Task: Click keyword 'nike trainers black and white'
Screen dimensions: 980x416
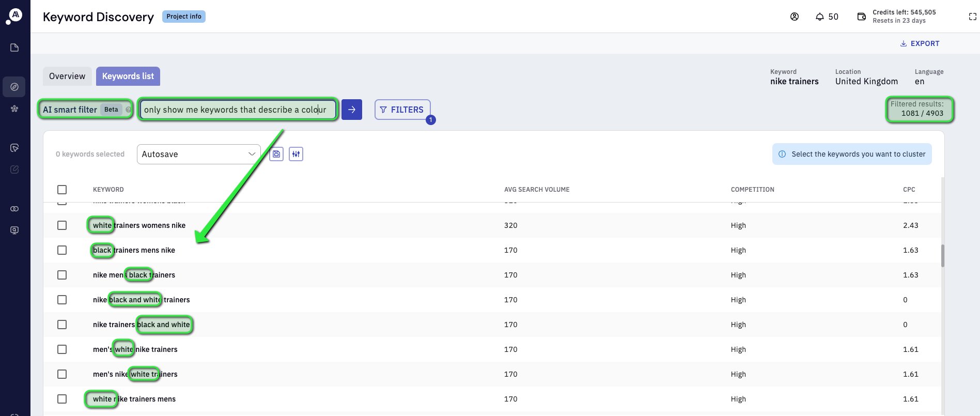Action: 142,325
